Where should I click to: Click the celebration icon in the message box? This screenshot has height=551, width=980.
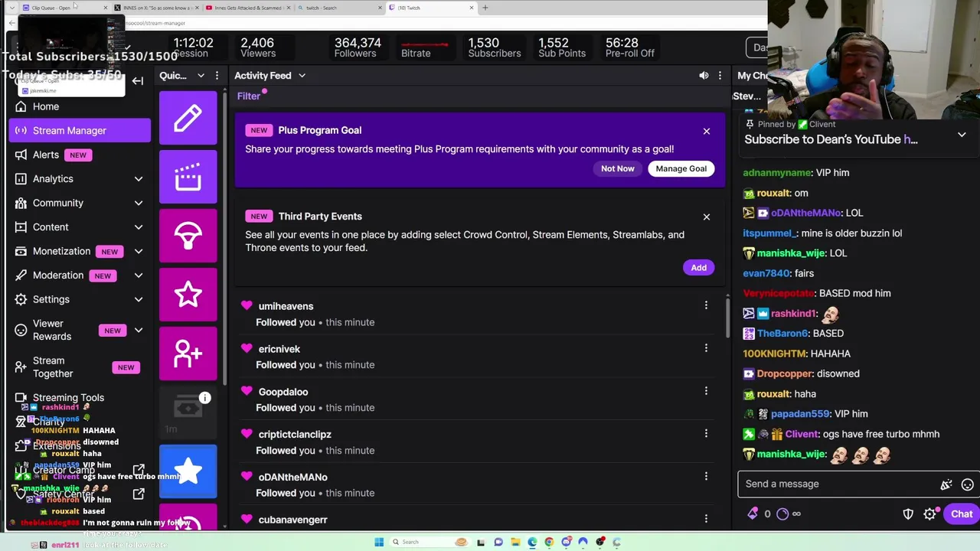pyautogui.click(x=946, y=484)
